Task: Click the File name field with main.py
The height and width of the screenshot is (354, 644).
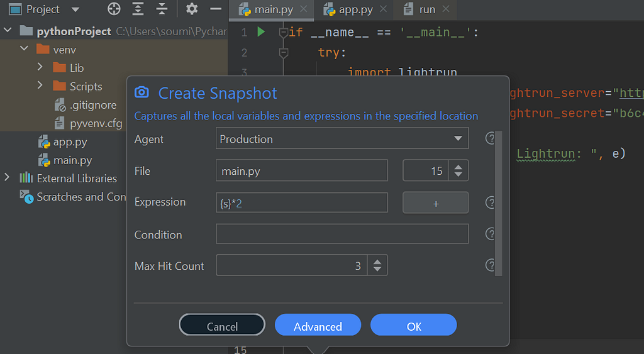Action: click(302, 170)
